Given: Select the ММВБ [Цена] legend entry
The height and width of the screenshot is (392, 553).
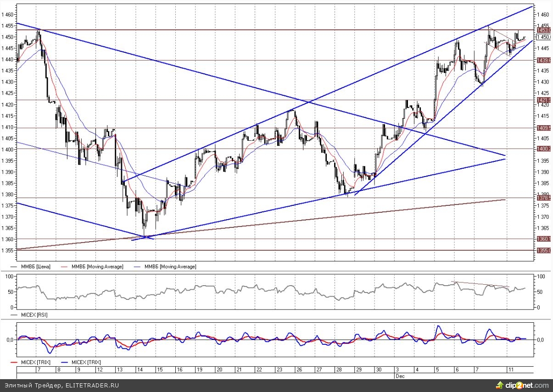Looking at the screenshot, I should pyautogui.click(x=35, y=266).
